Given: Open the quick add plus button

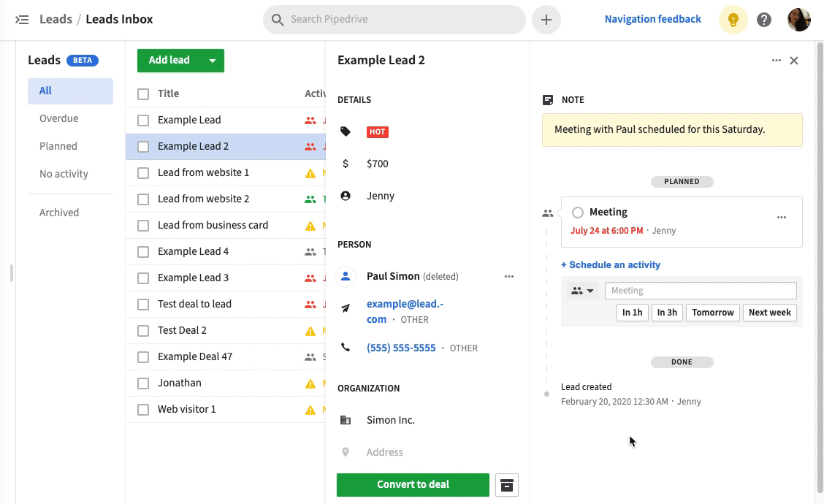Looking at the screenshot, I should click(x=546, y=20).
